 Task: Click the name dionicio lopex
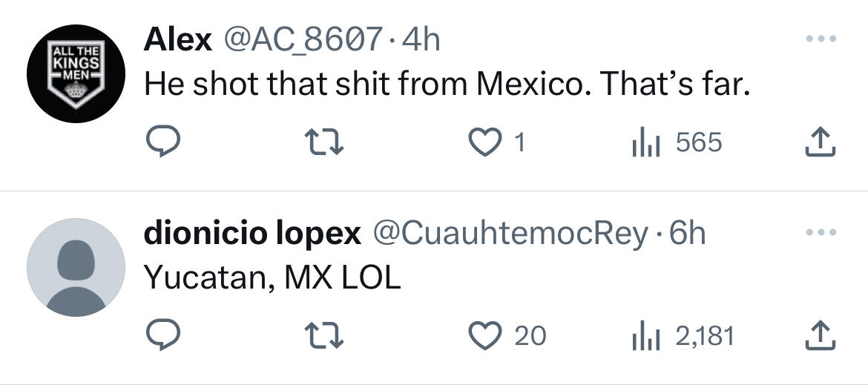coord(251,234)
